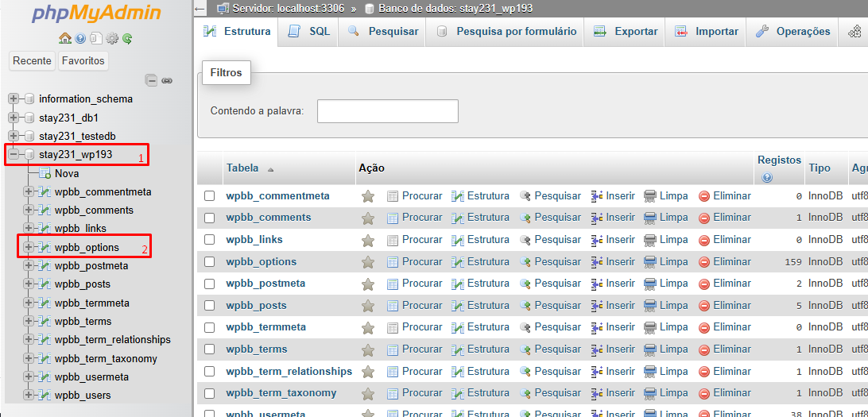Star wpbb_term_relationships as favorite
868x417 pixels.
coord(367,372)
